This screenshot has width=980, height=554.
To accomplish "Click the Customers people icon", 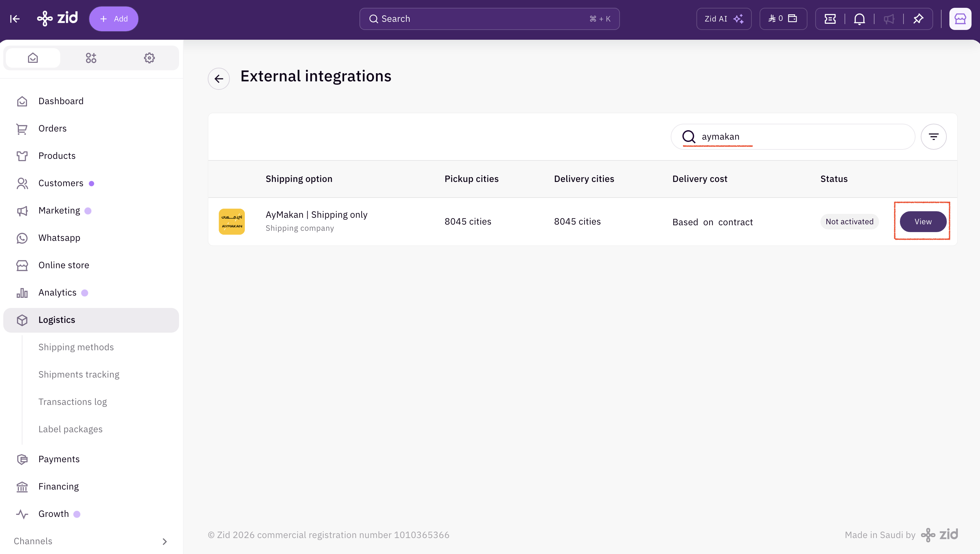I will click(x=22, y=183).
